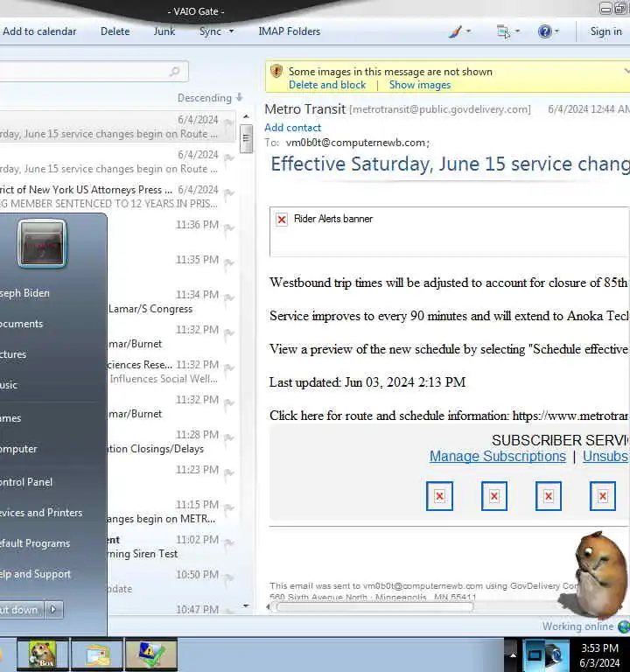Viewport: 630px width, 672px height.
Task: Click the search magnifier icon
Action: pyautogui.click(x=174, y=71)
